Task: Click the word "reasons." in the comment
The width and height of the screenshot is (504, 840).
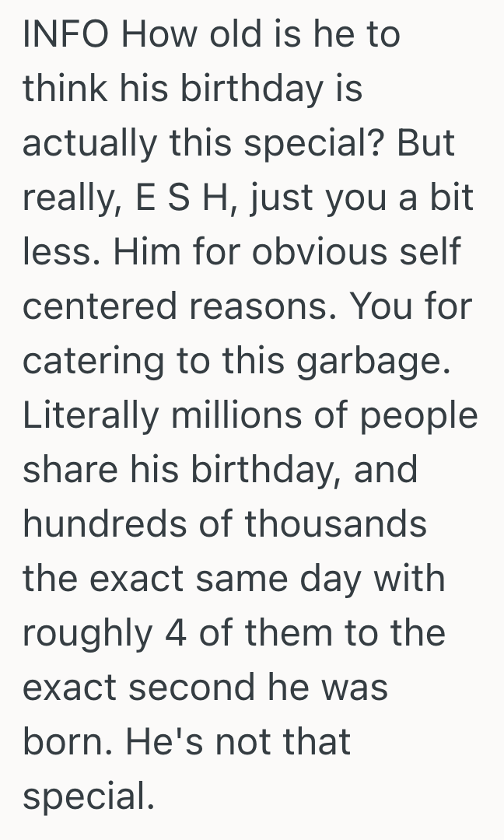Action: tap(259, 308)
